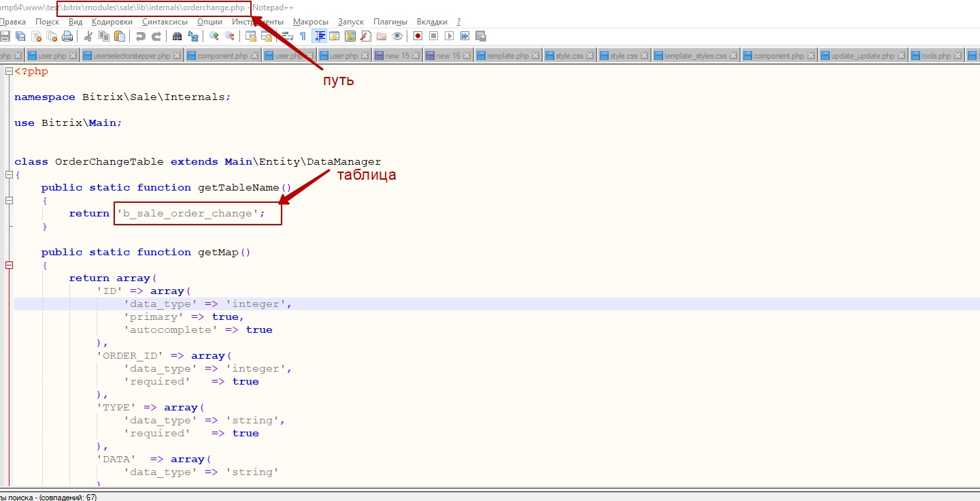
Task: Toggle the indent guide icon
Action: tap(319, 36)
